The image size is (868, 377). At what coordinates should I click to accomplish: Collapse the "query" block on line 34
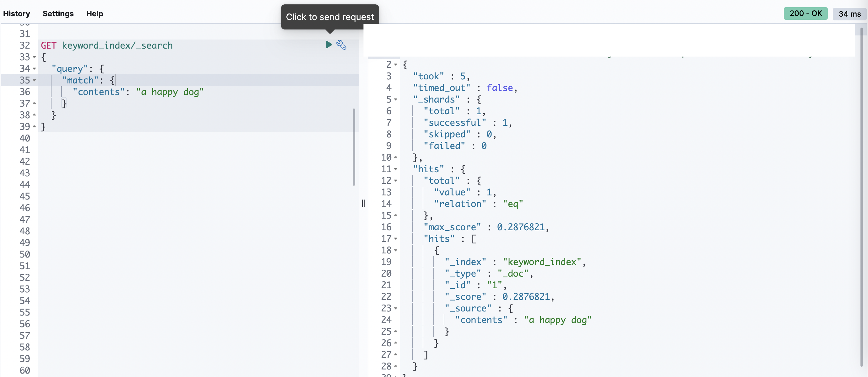coord(34,69)
